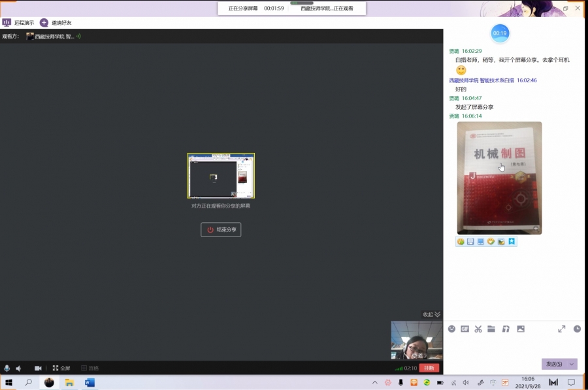Click the 全屏 fullscreen button

pos(61,368)
